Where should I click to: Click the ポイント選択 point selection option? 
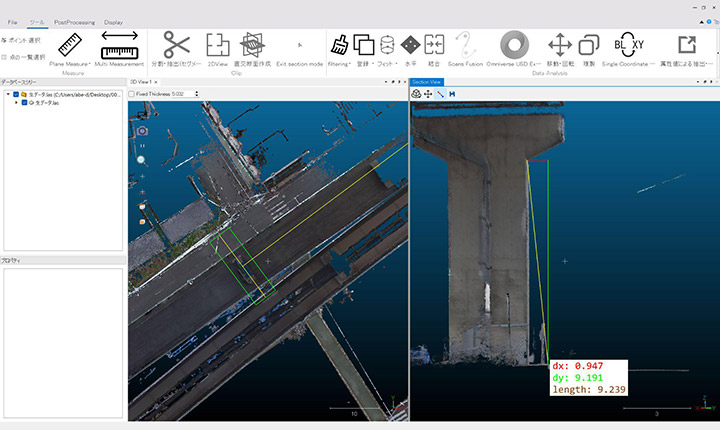coord(21,40)
